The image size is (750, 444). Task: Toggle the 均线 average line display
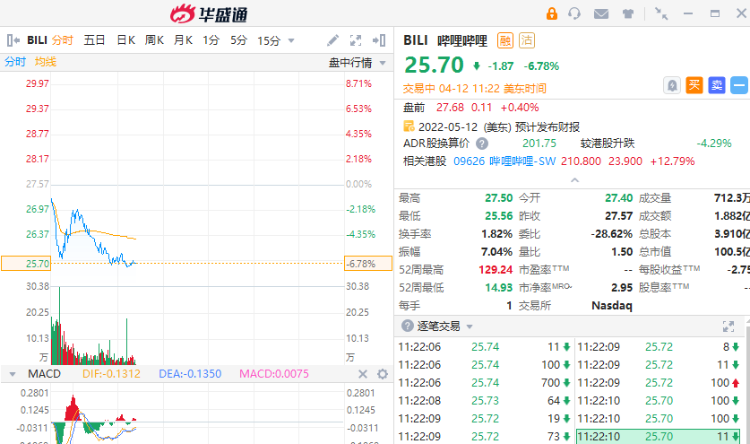[46, 62]
